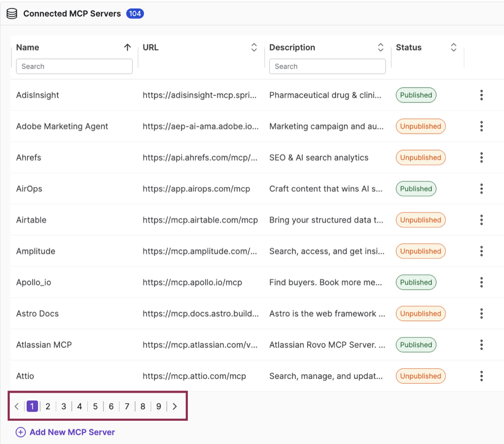Click the Name column ascending sort arrow
Screen dimensions: 504x444
(x=128, y=47)
